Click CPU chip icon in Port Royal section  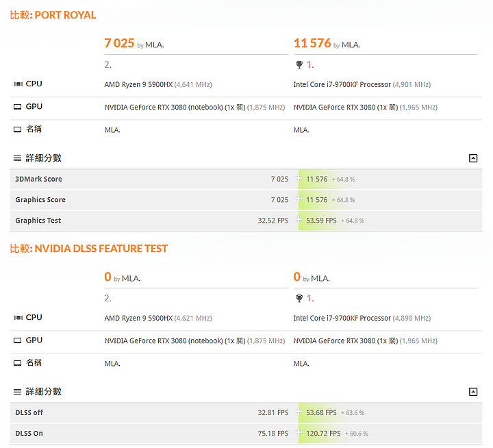[18, 84]
